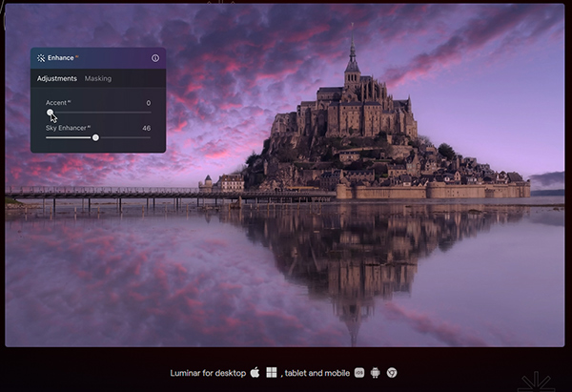Click the far right end of Accent slider track
572x392 pixels.
[x=150, y=112]
